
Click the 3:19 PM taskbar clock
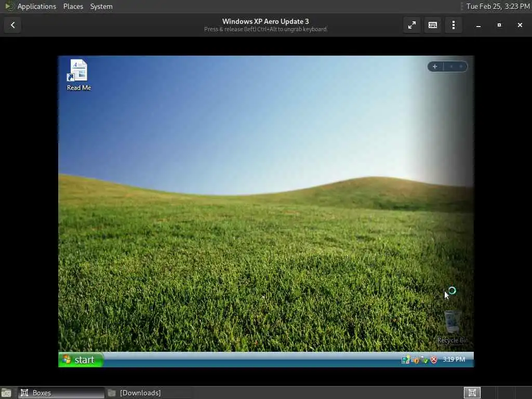[454, 360]
